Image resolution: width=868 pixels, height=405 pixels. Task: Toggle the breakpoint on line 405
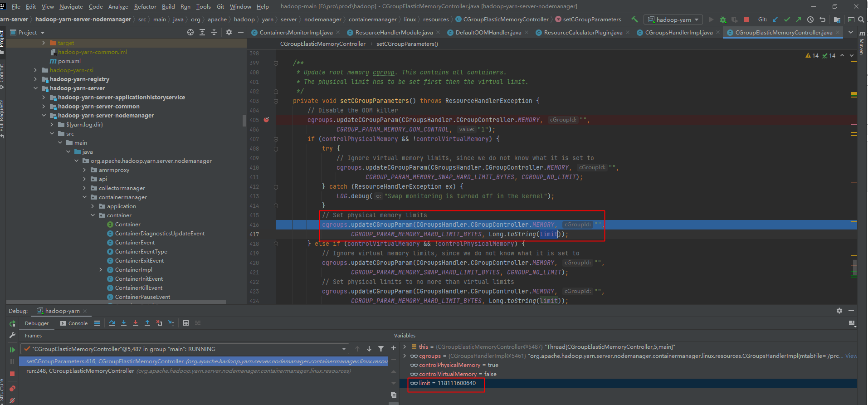[x=267, y=120]
